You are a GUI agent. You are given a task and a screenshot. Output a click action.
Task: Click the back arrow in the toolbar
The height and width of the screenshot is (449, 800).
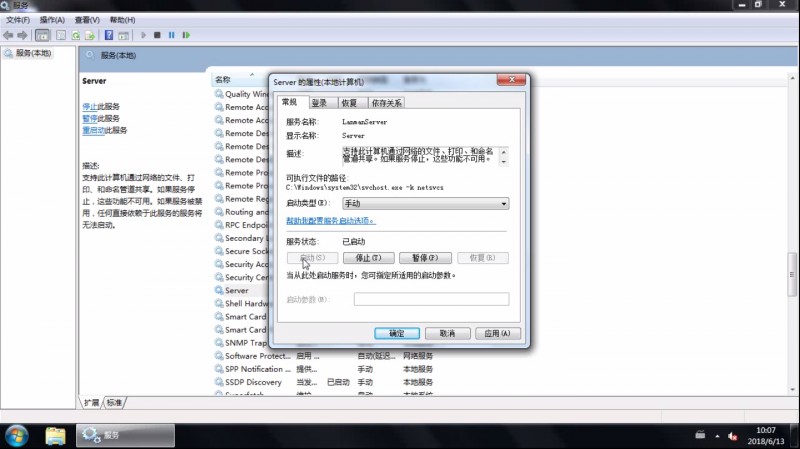coord(8,35)
